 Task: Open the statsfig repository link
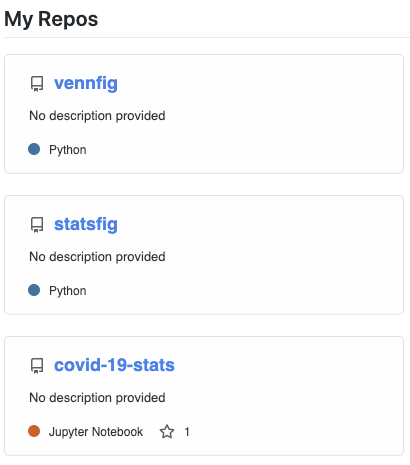tap(86, 224)
